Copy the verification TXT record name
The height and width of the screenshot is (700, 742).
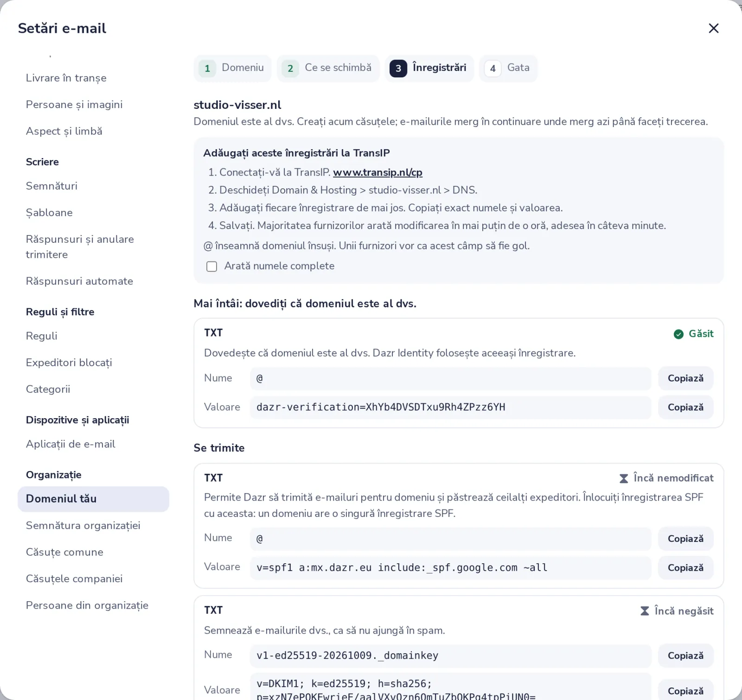pyautogui.click(x=685, y=378)
